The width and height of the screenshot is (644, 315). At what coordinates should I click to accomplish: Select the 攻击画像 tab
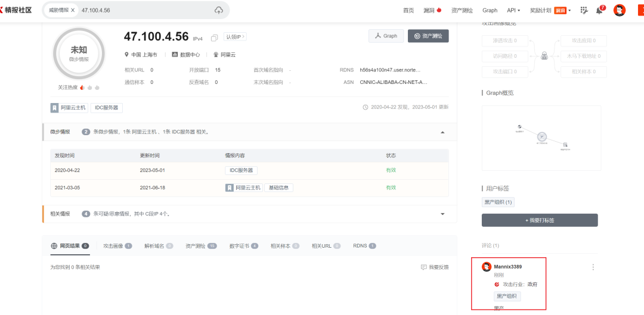[x=117, y=245]
